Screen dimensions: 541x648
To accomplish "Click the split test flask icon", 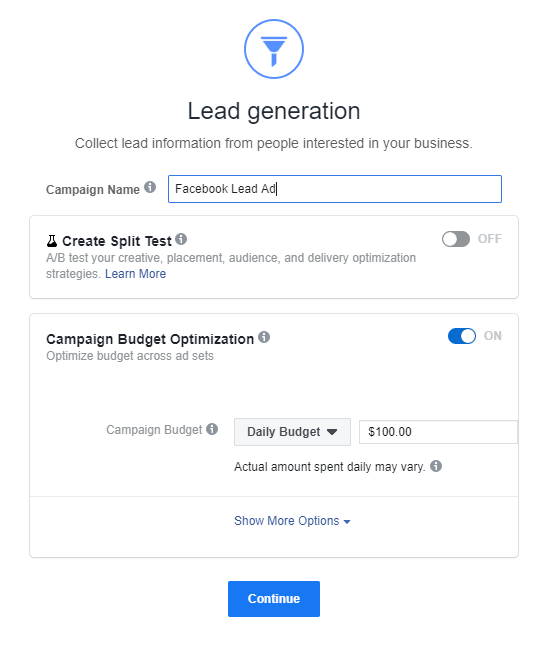I will (52, 241).
